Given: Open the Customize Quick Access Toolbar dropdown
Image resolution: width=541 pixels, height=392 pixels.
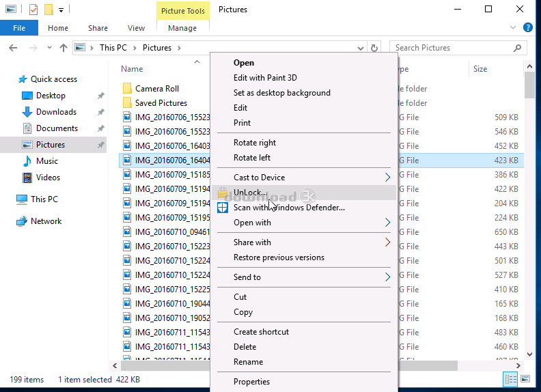Looking at the screenshot, I should (x=61, y=10).
